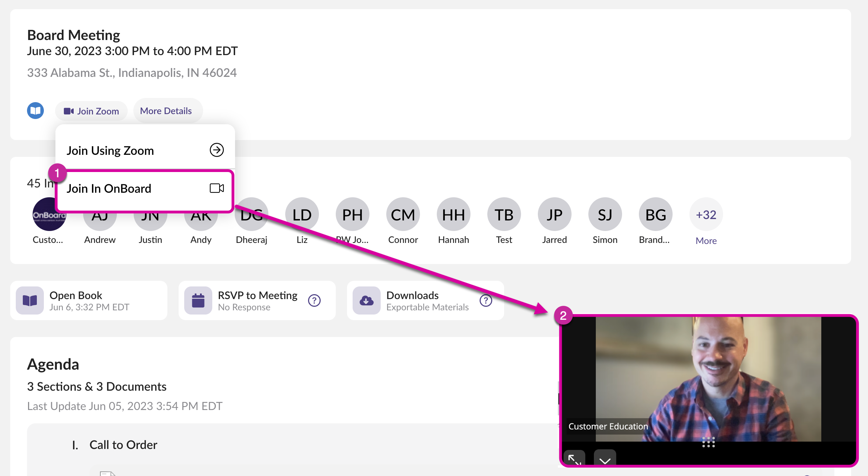Viewport: 868px width, 476px height.
Task: Click Hannah's HH avatar
Action: point(454,214)
